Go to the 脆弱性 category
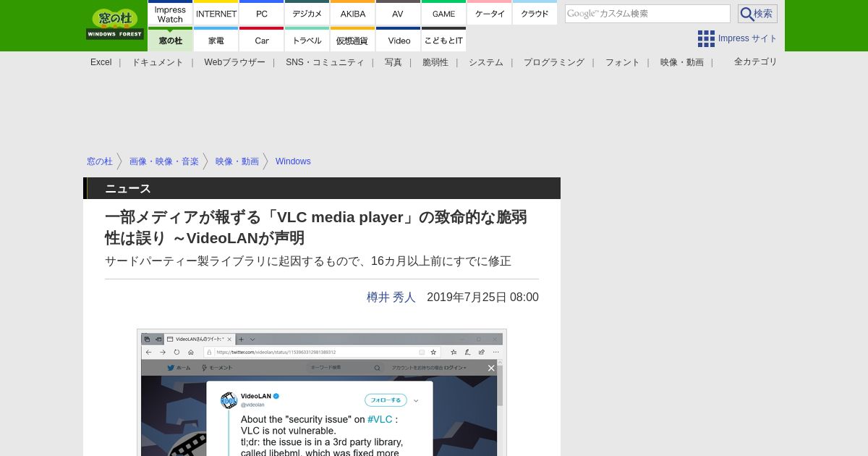 coord(435,62)
